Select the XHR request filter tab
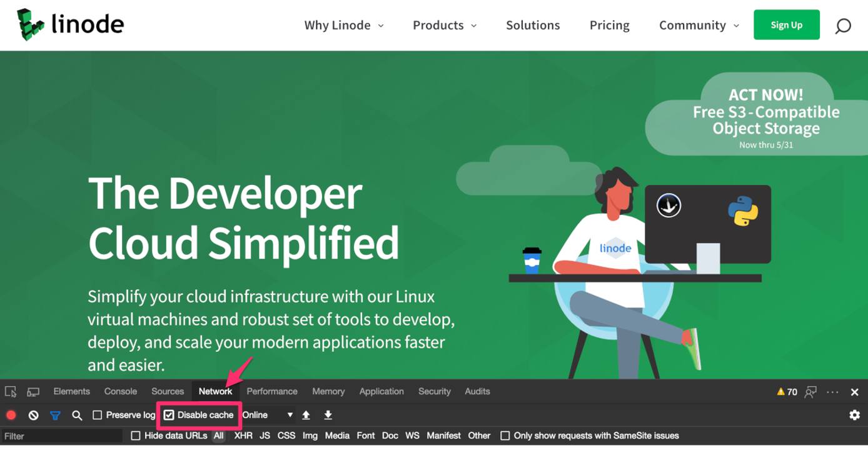The image size is (868, 473). tap(243, 436)
